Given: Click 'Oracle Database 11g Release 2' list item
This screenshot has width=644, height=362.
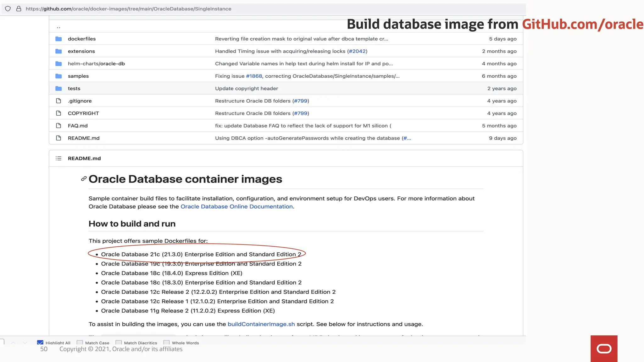Looking at the screenshot, I should click(188, 311).
